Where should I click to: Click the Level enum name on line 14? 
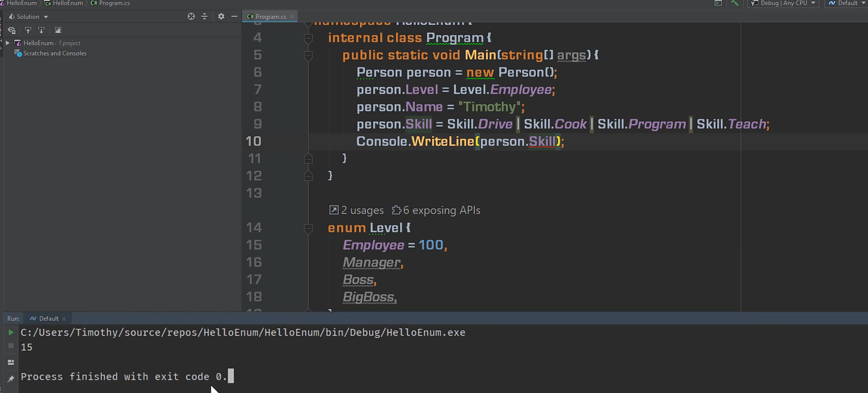(x=386, y=228)
